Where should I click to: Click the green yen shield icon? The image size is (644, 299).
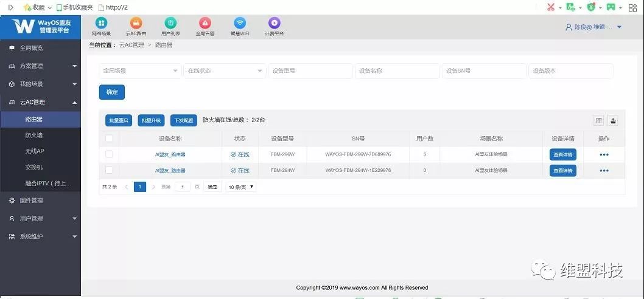pos(591,7)
